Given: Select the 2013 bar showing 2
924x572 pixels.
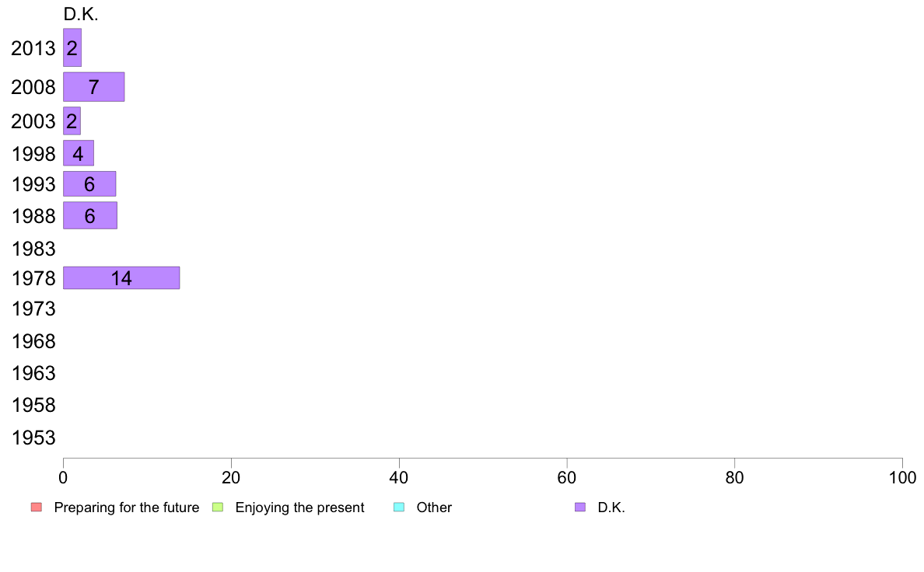Looking at the screenshot, I should point(72,47).
